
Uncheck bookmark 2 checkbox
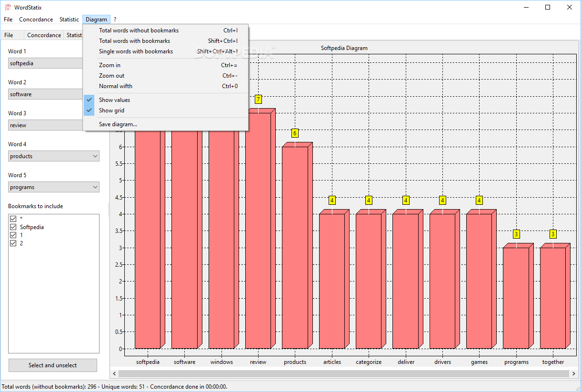[x=13, y=243]
